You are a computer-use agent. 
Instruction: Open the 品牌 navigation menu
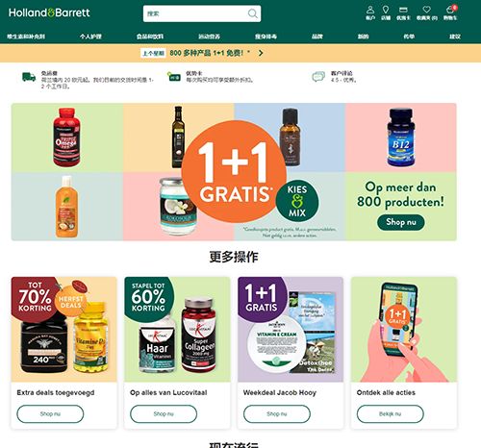(x=317, y=37)
